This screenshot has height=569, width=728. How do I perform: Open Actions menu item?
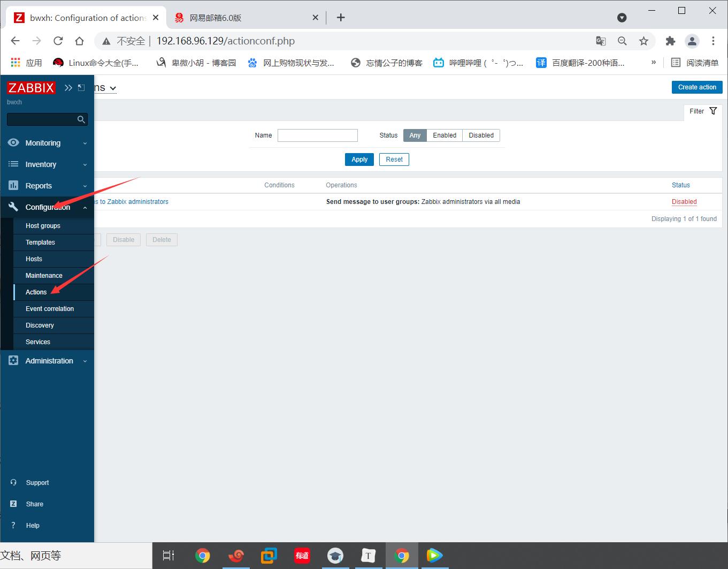pos(53,292)
